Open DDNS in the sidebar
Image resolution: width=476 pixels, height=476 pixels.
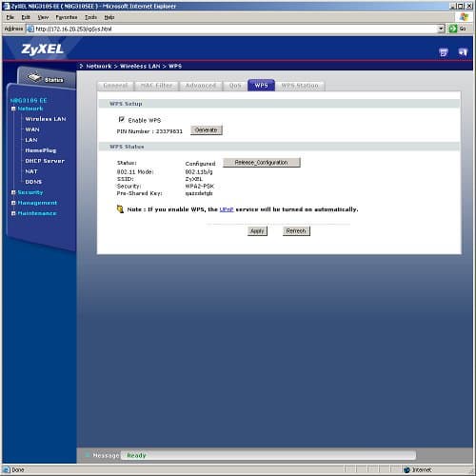click(33, 182)
